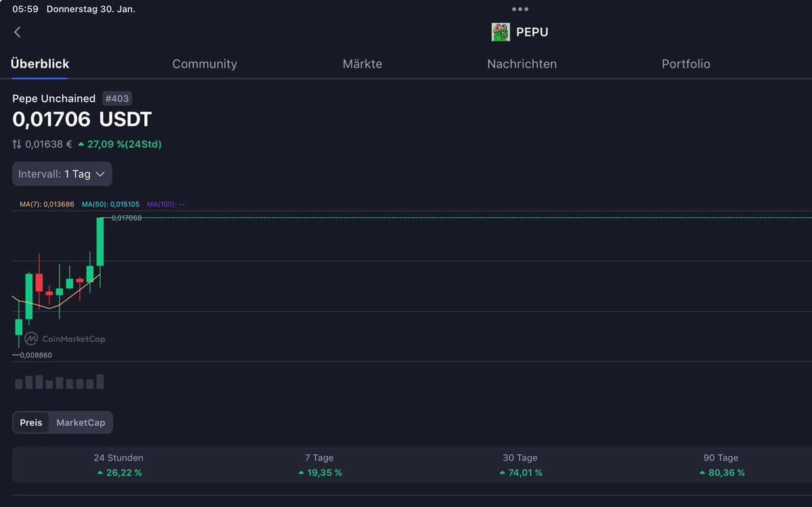Open the Portfolio tab
Viewport: 812px width, 507px height.
tap(686, 64)
